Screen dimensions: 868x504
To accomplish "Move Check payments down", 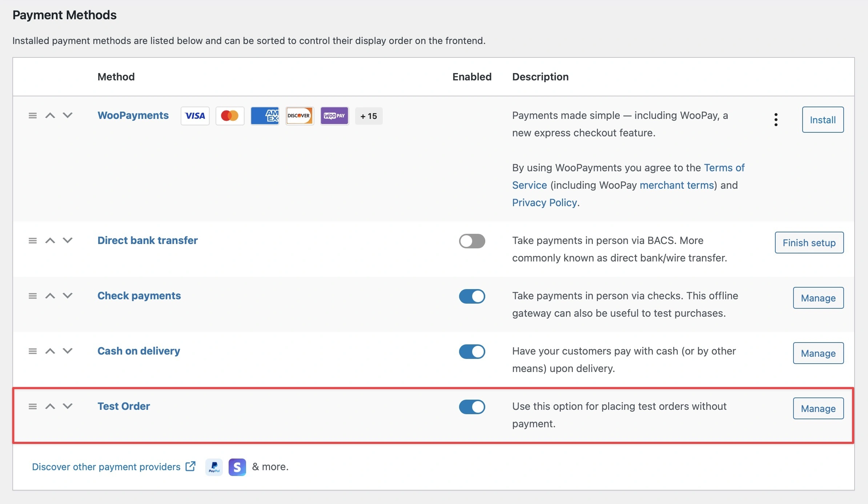I will click(x=68, y=296).
